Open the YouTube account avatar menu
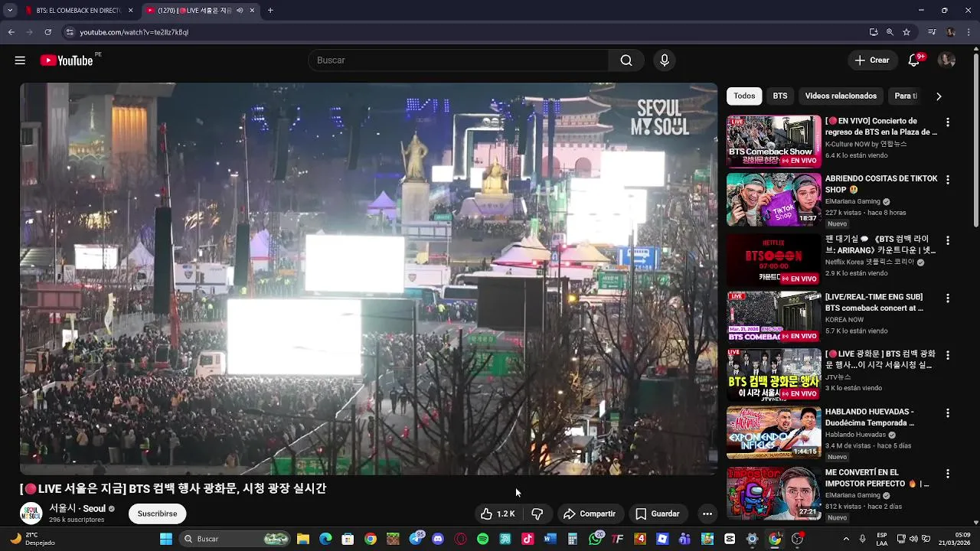This screenshot has width=980, height=551. pos(946,60)
